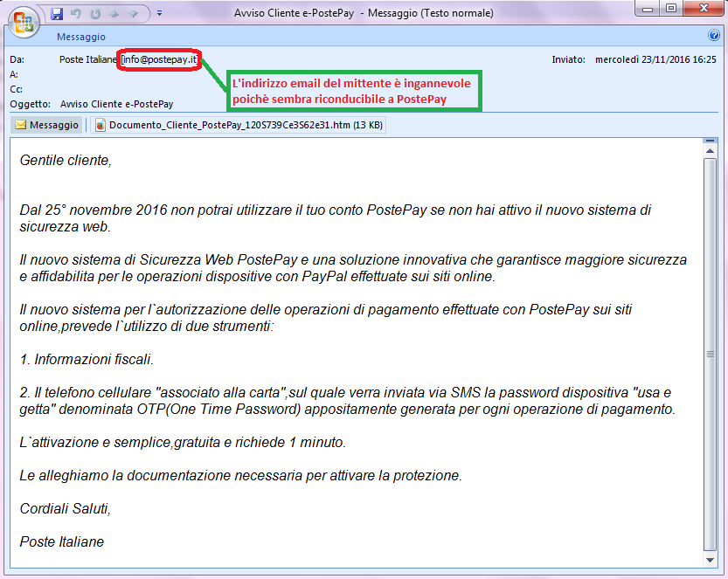The height and width of the screenshot is (579, 728).
Task: Open the Office button menu
Action: click(x=24, y=23)
